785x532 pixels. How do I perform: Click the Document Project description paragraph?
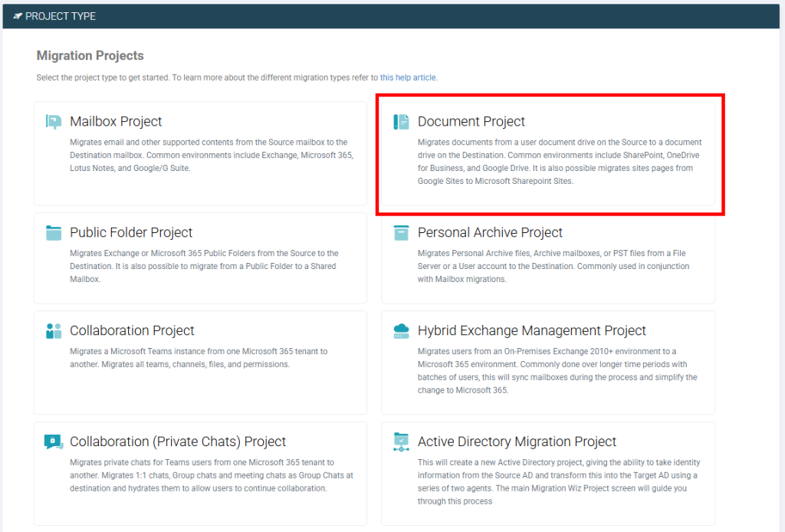click(560, 162)
